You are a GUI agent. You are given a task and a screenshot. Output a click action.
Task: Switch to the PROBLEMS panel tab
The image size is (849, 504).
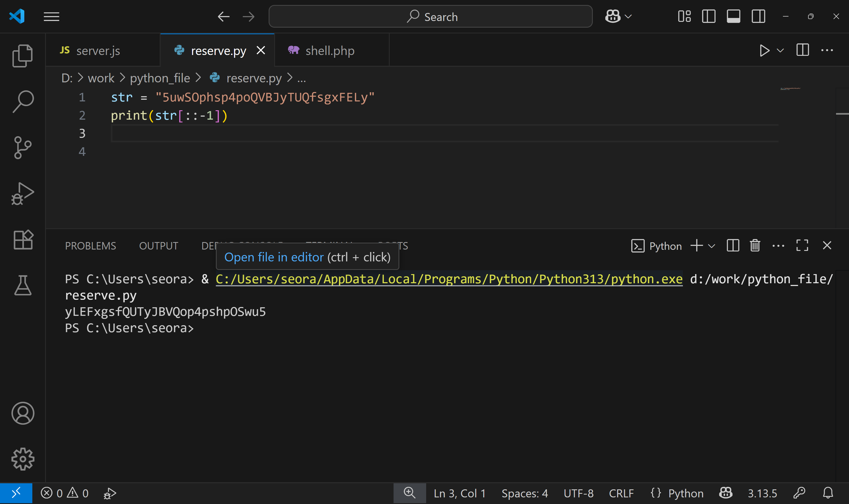point(90,246)
